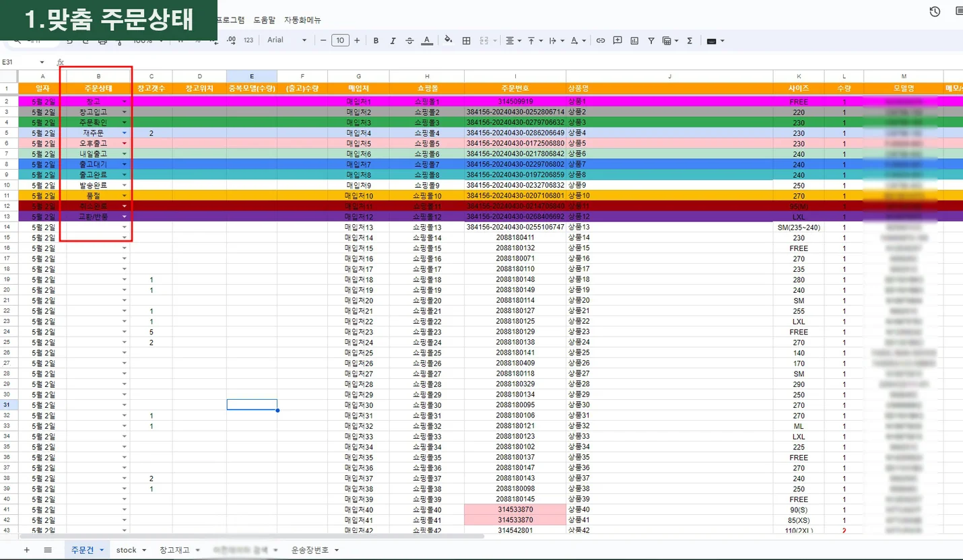Click order number cell 314509919
Viewport: 963px width, 560px height.
pos(514,102)
